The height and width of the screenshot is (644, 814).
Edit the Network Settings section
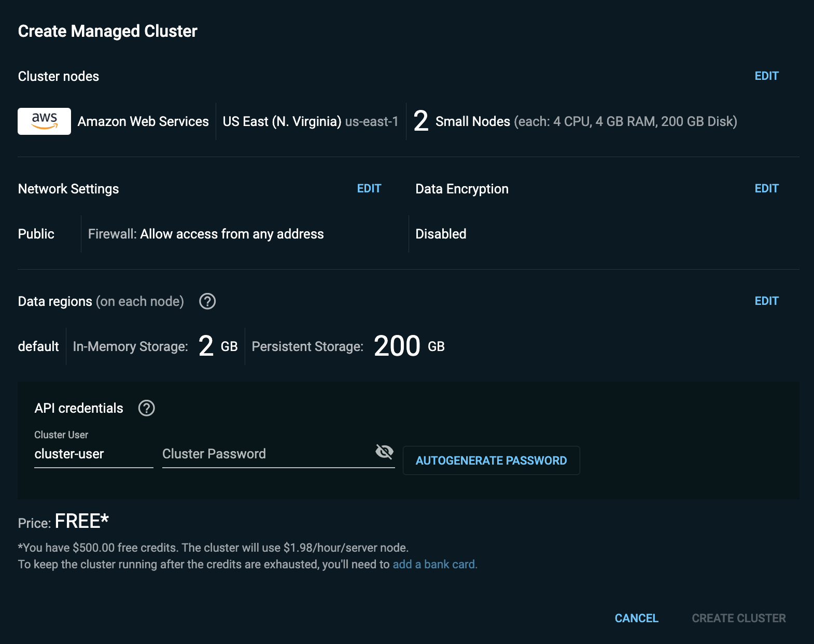tap(369, 188)
